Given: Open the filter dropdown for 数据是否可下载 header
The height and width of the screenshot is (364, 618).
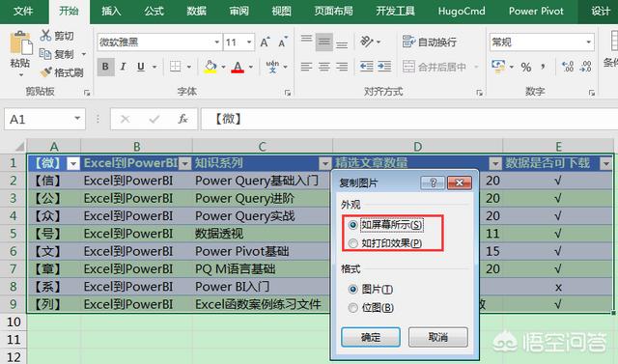Looking at the screenshot, I should pos(605,163).
